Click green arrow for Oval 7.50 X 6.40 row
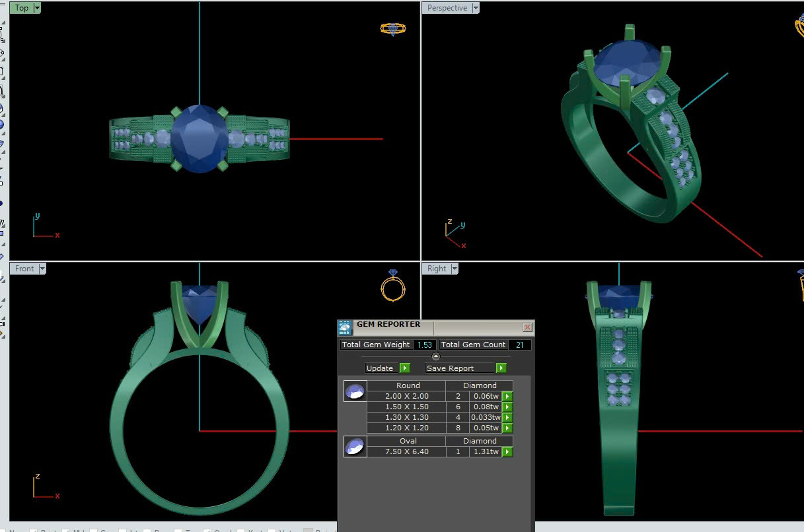804x532 pixels. coord(507,452)
